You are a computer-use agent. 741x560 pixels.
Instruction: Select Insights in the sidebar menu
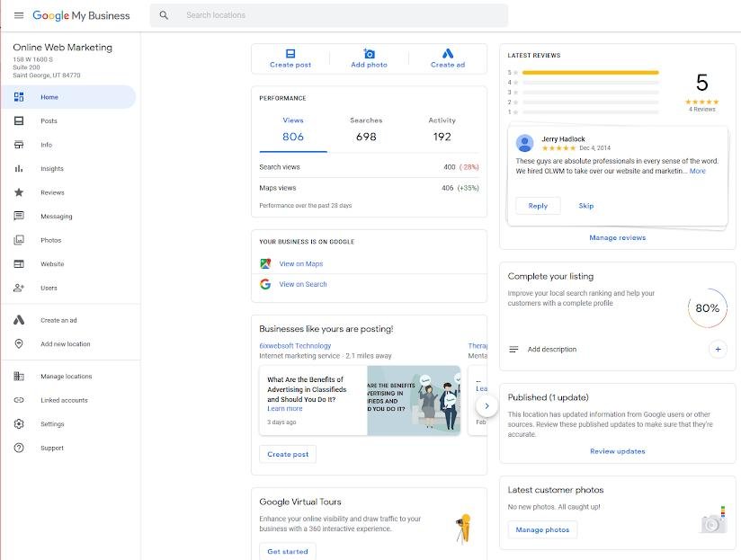click(x=52, y=169)
